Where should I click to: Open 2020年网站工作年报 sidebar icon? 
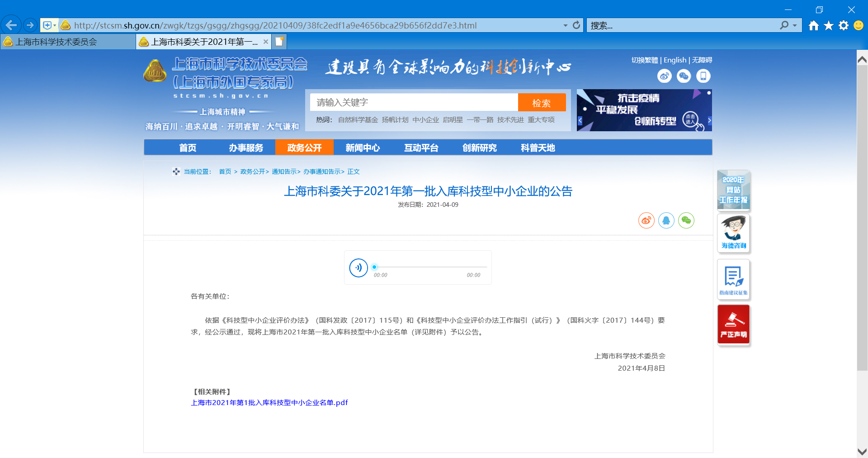tap(733, 190)
